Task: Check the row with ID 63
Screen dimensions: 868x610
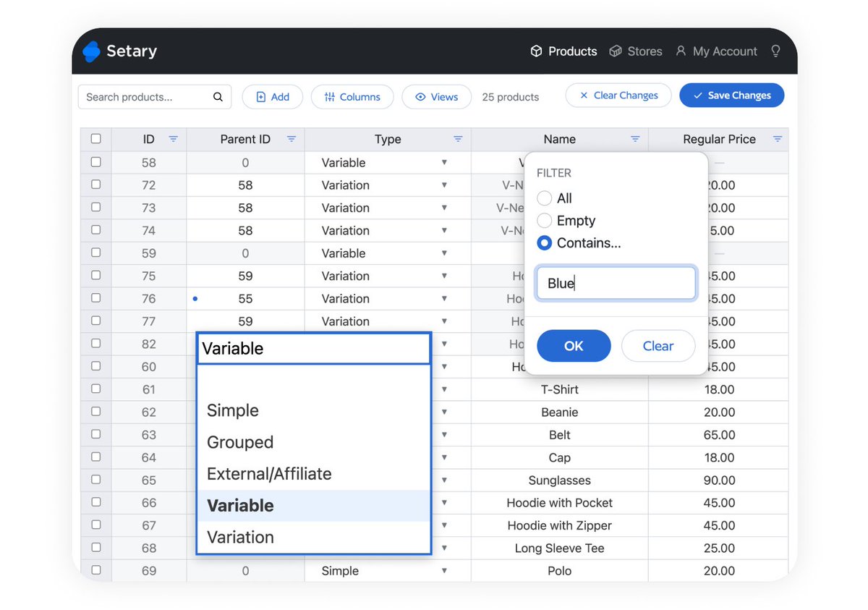Action: (x=96, y=434)
